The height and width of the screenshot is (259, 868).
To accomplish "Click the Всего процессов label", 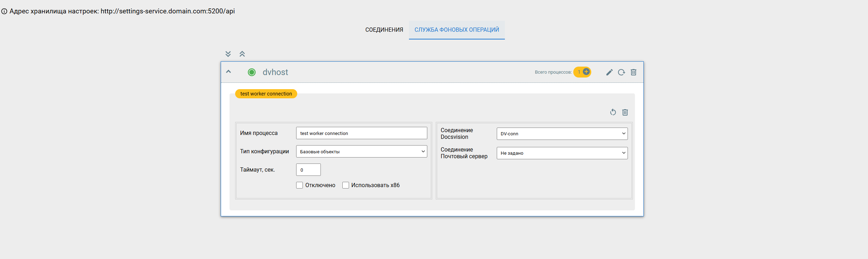I will coord(553,72).
